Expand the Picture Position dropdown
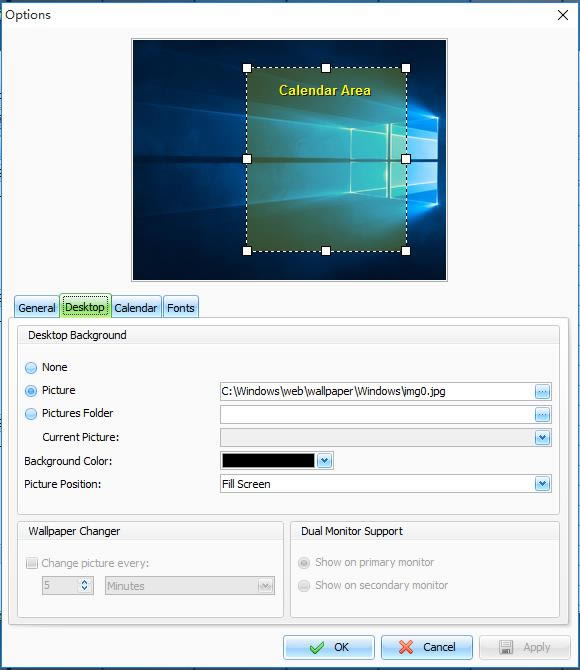This screenshot has height=670, width=580. [542, 484]
